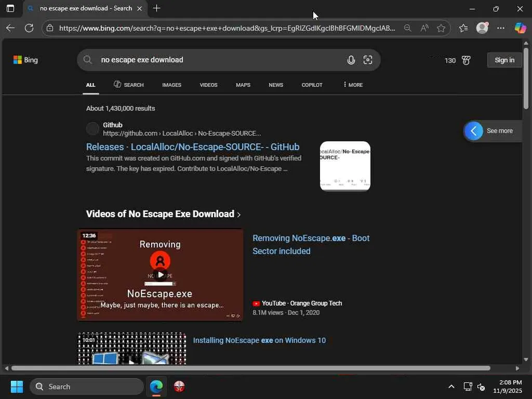Click the 130 rewards points
Viewport: 532px width, 399px height.
coord(450,60)
